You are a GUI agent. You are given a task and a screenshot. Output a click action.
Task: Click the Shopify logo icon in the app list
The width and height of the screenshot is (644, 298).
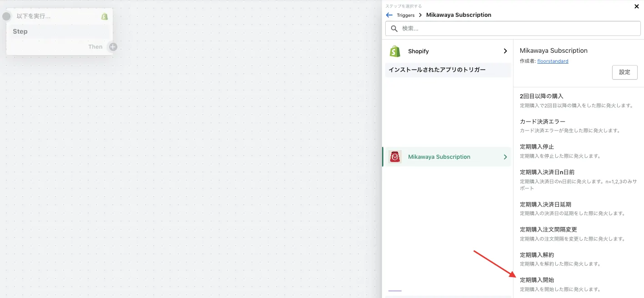pyautogui.click(x=395, y=51)
